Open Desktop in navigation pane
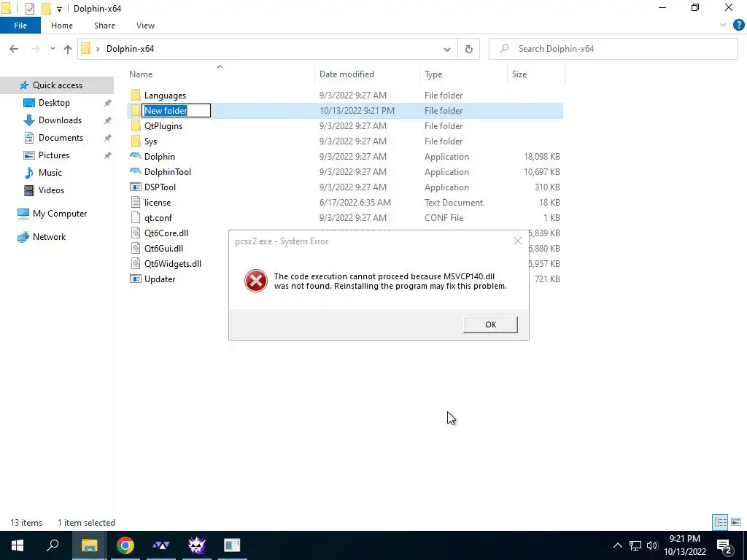This screenshot has height=560, width=747. [54, 102]
